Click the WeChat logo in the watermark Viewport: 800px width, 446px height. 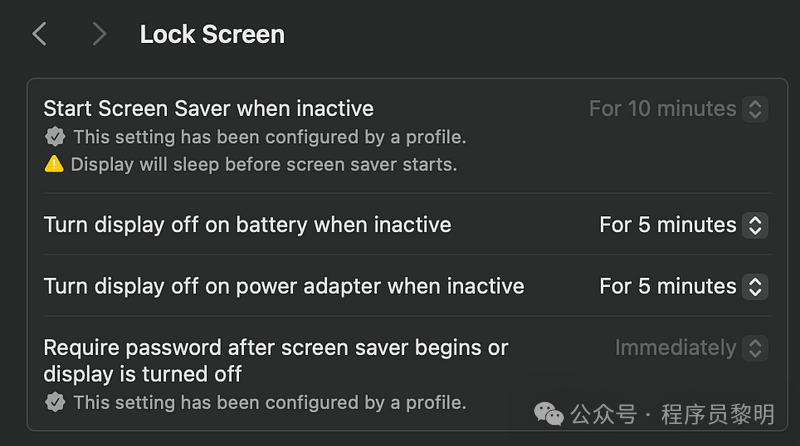548,412
